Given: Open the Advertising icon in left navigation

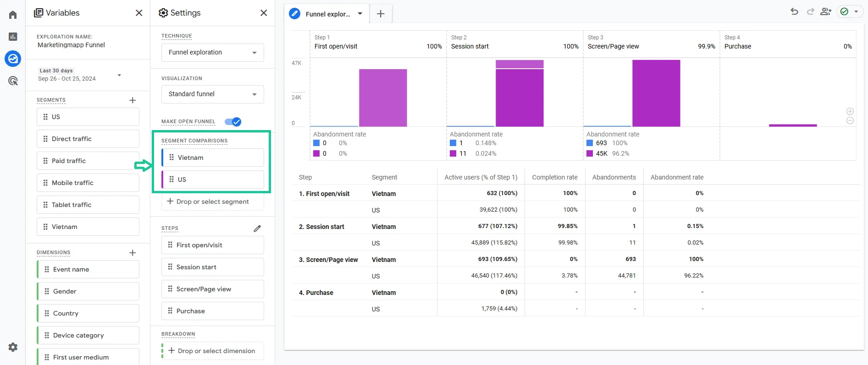Looking at the screenshot, I should click(x=13, y=81).
